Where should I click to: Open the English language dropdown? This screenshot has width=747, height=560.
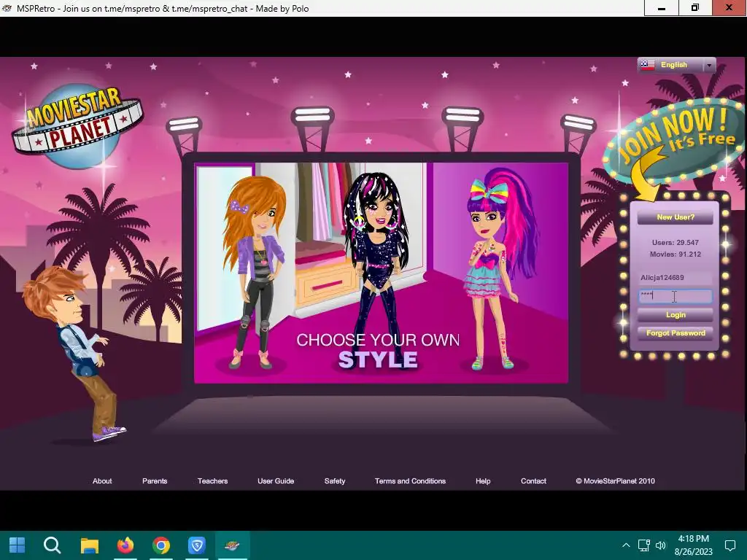tap(676, 65)
